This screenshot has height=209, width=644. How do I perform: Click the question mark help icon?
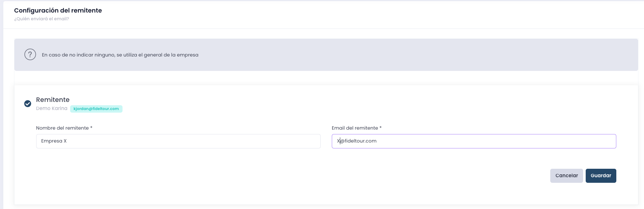coord(30,55)
